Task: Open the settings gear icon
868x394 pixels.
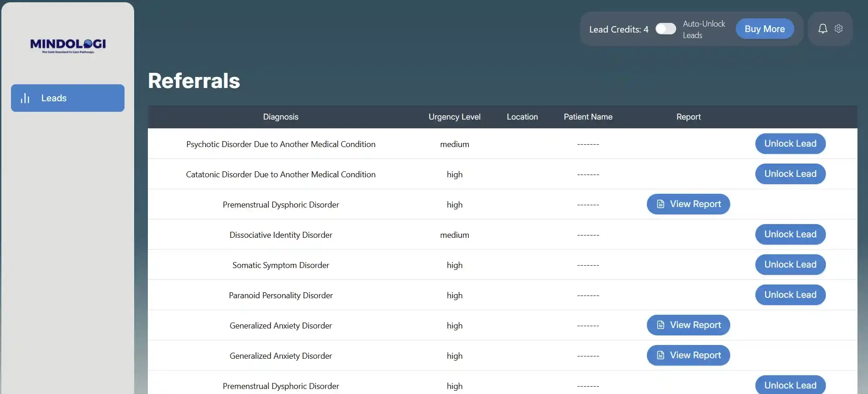Action: click(839, 28)
